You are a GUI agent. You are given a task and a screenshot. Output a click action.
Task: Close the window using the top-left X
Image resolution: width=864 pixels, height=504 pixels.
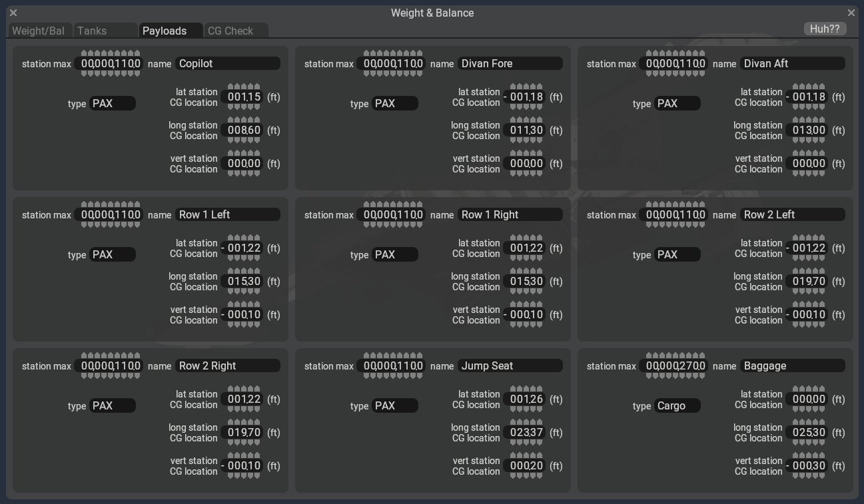13,13
